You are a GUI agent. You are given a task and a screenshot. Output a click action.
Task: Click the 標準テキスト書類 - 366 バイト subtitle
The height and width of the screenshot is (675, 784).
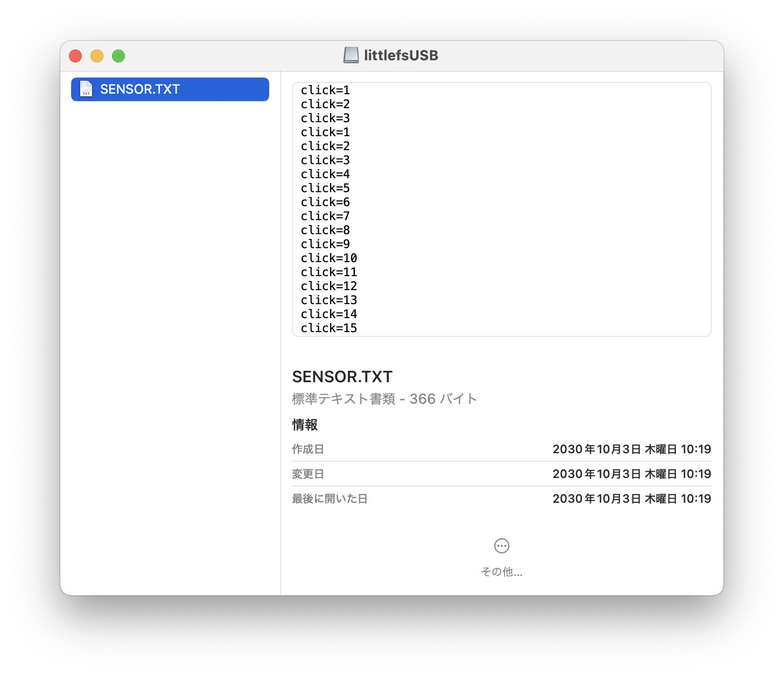[384, 398]
